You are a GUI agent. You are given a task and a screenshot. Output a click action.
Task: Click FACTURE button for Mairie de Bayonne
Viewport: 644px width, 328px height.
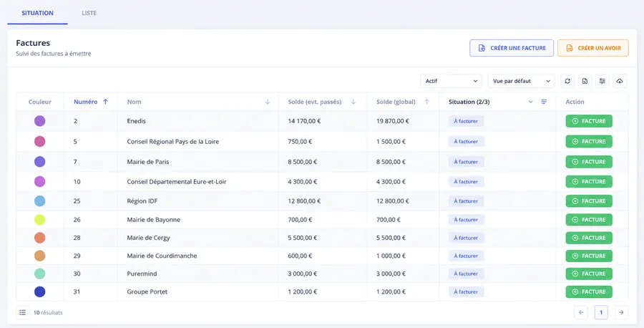point(589,219)
